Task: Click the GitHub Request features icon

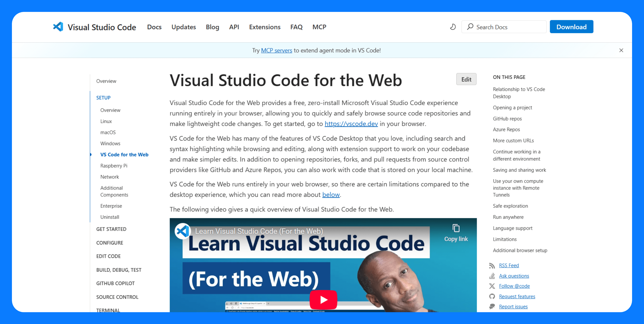Action: tap(492, 296)
